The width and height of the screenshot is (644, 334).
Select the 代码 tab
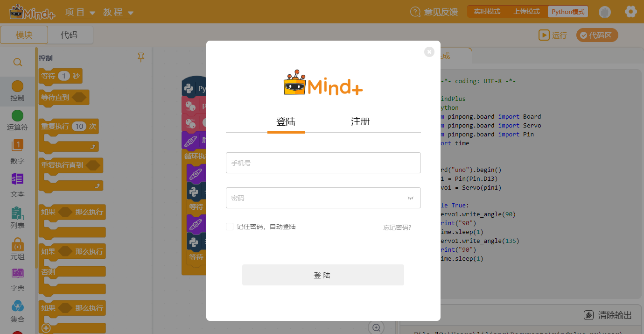click(x=69, y=35)
